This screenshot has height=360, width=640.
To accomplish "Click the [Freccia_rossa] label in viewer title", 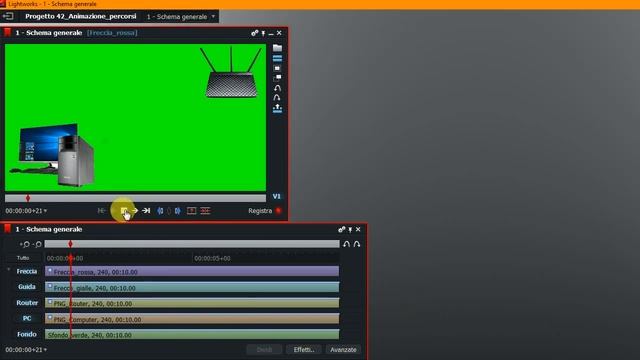I will (112, 33).
